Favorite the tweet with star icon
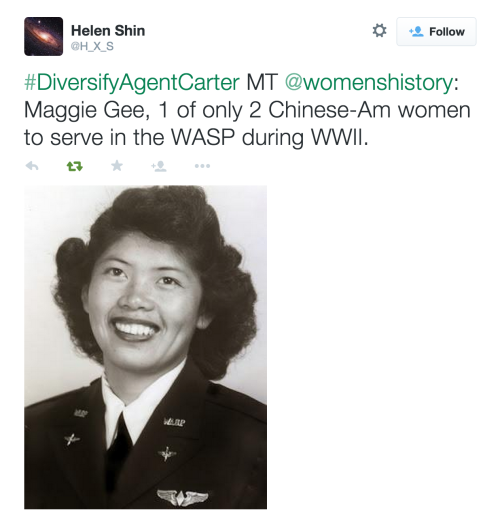Screen dimensions: 500x519 tap(117, 165)
